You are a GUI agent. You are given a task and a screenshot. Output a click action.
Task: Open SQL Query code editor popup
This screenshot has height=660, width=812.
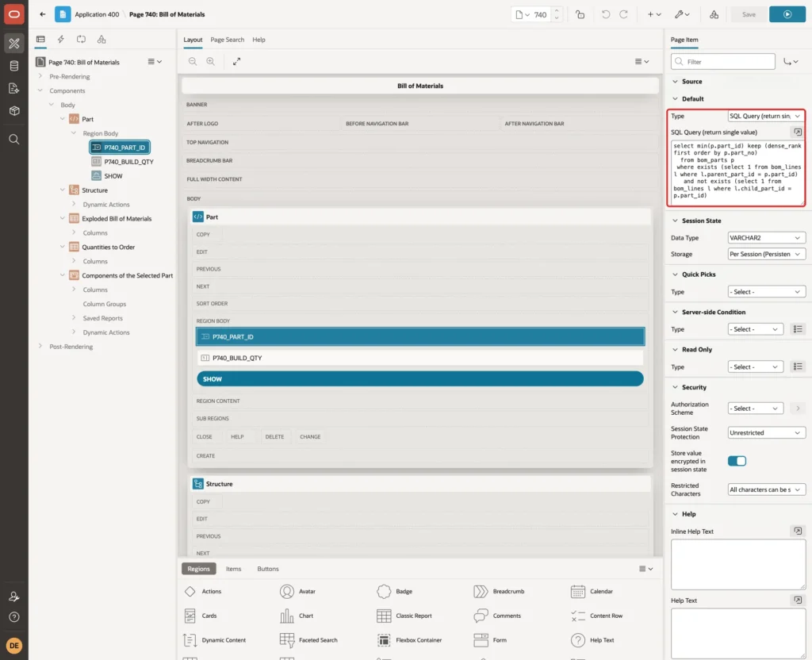798,132
